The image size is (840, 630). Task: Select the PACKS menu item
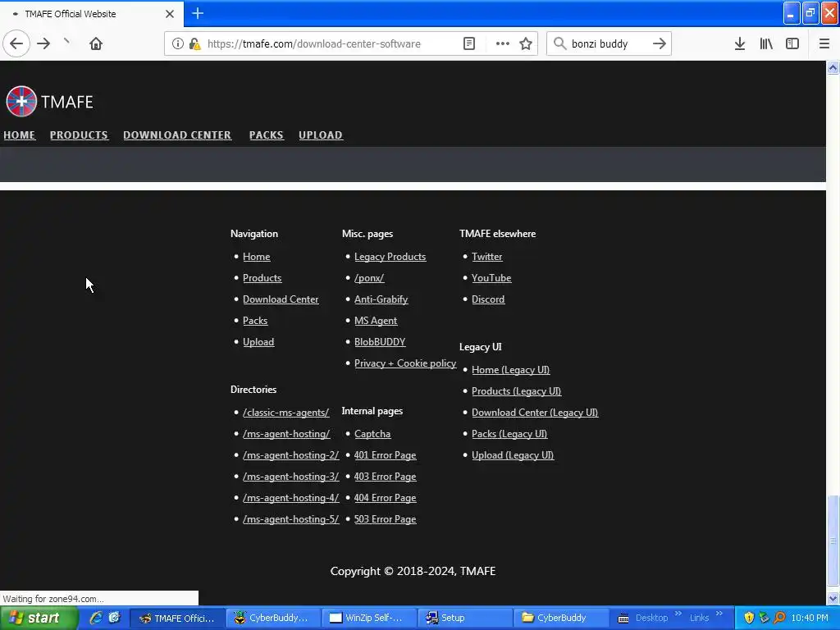tap(267, 135)
